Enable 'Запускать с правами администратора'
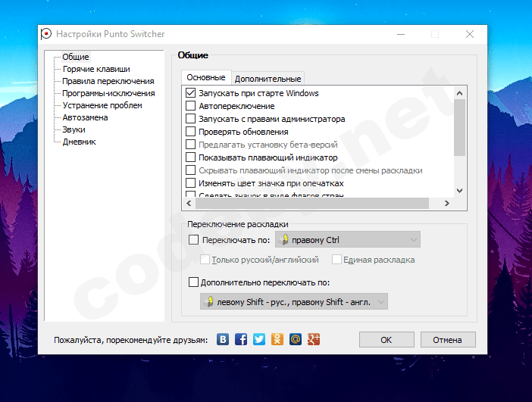532x402 pixels. tap(191, 119)
